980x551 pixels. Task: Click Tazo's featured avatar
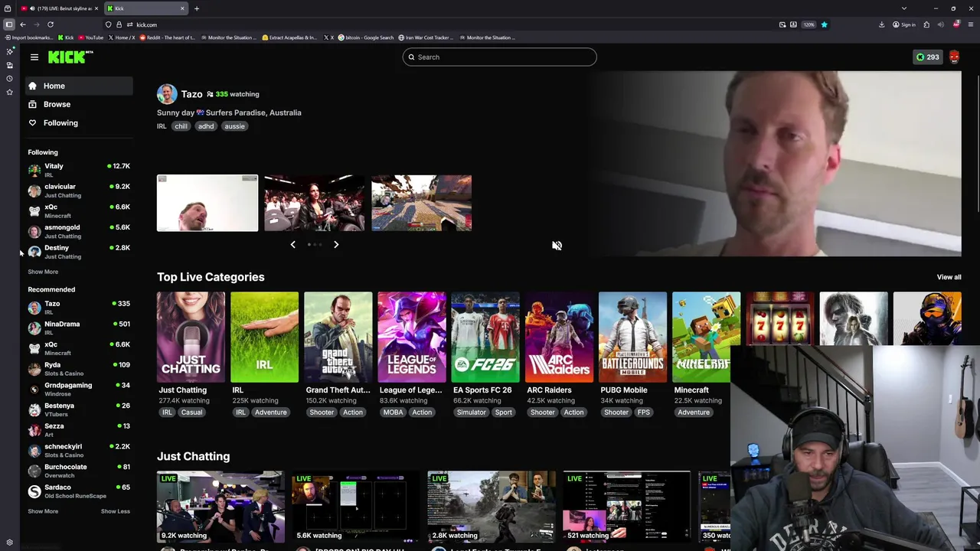167,94
